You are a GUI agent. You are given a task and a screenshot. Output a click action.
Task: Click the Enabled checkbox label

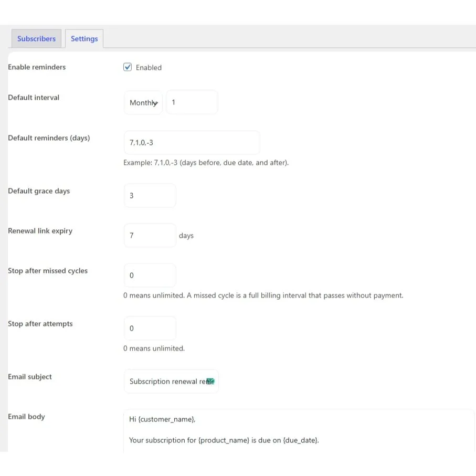click(149, 68)
